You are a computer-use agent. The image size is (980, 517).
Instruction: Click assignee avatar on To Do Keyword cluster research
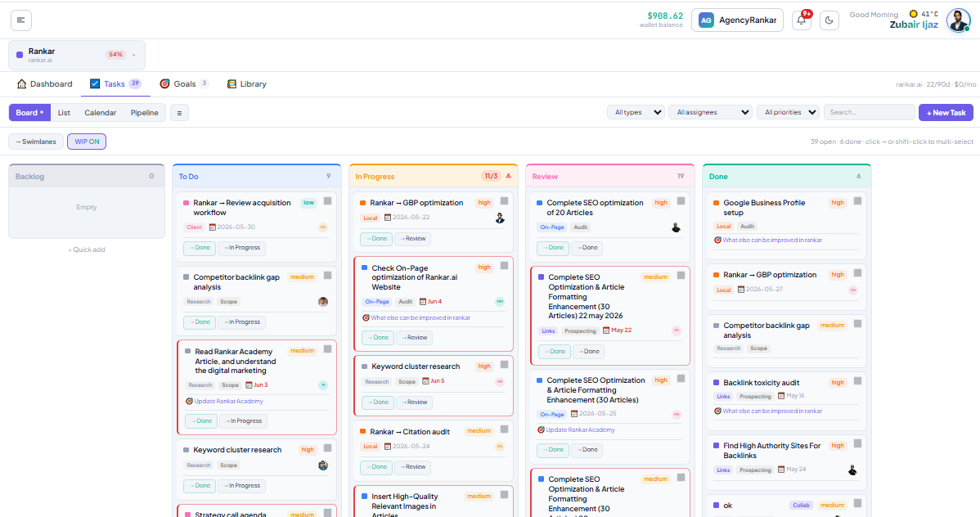(323, 465)
